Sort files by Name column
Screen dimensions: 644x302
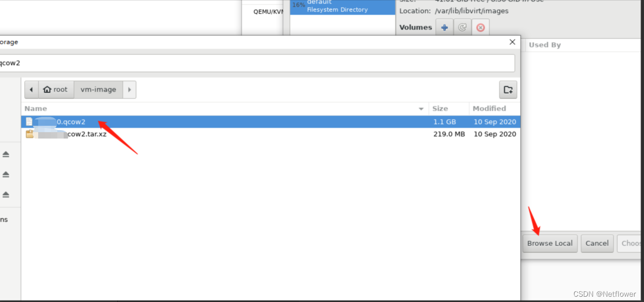[x=225, y=108]
